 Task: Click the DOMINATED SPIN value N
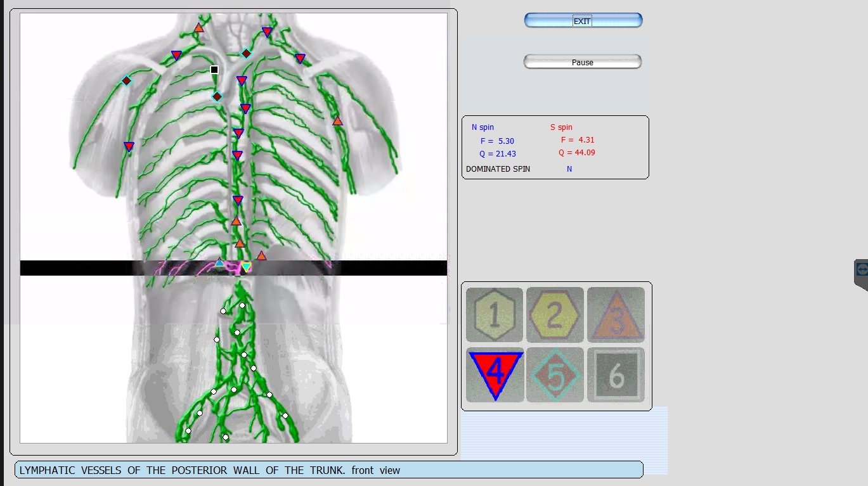[569, 169]
